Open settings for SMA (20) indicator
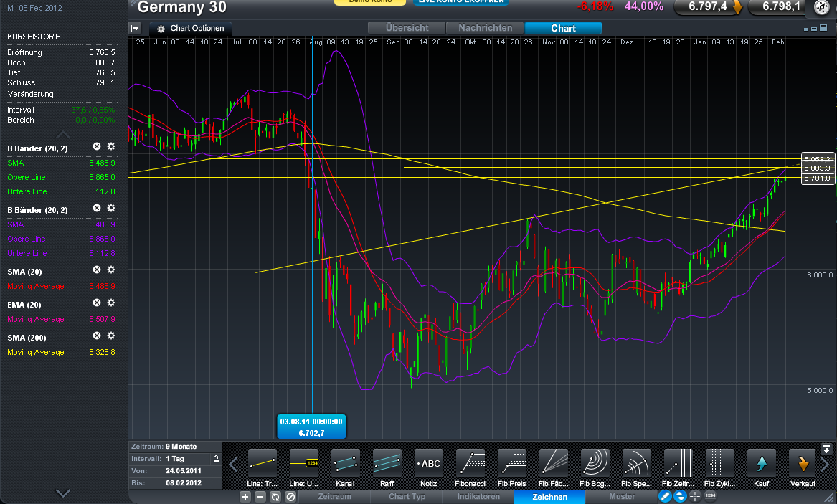 pos(111,270)
